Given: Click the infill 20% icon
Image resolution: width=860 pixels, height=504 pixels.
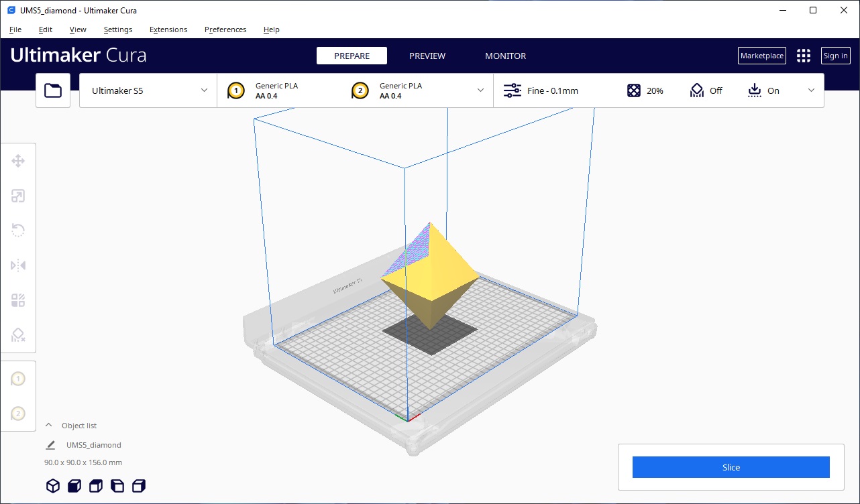Looking at the screenshot, I should pos(634,90).
